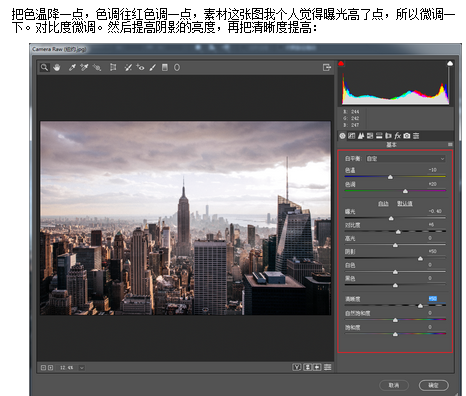Click the New York skyline preview image
The image size is (466, 396).
click(x=186, y=218)
